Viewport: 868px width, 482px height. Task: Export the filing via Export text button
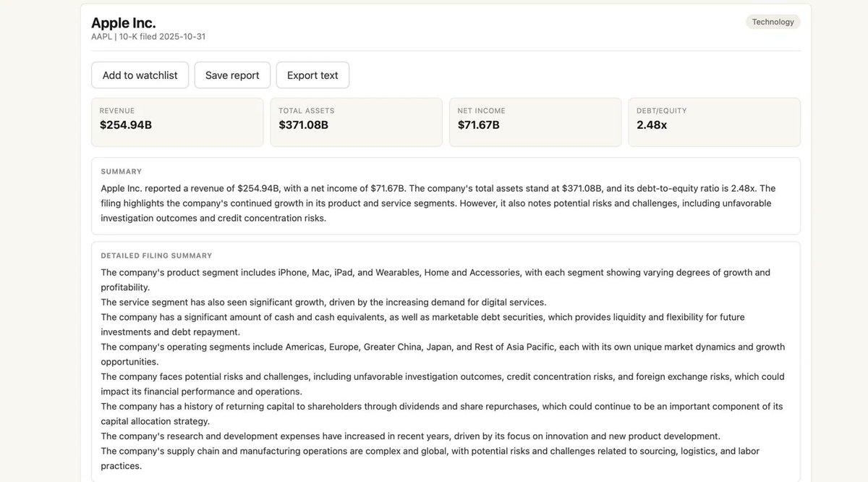coord(312,75)
